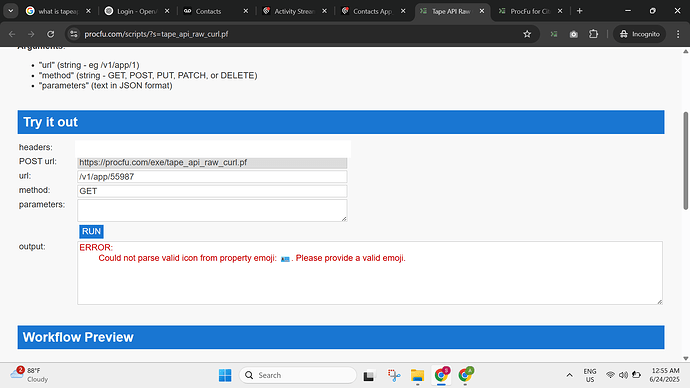Open the Windows Start menu
The height and width of the screenshot is (388, 690).
click(x=225, y=375)
